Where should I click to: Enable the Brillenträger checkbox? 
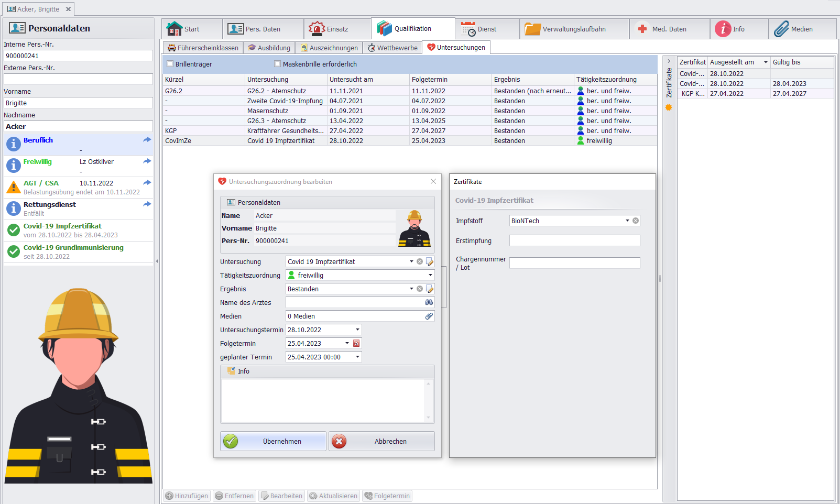coord(170,64)
